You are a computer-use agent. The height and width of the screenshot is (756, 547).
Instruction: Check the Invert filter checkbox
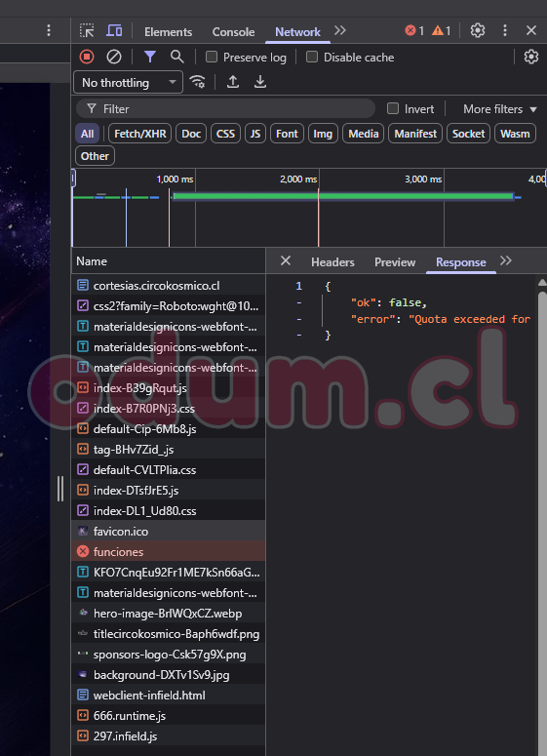click(393, 108)
